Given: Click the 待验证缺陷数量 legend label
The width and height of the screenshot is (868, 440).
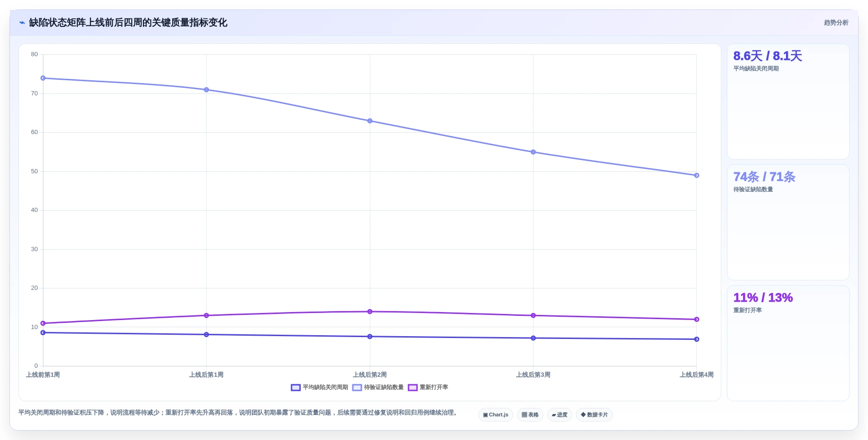Looking at the screenshot, I should [x=384, y=388].
